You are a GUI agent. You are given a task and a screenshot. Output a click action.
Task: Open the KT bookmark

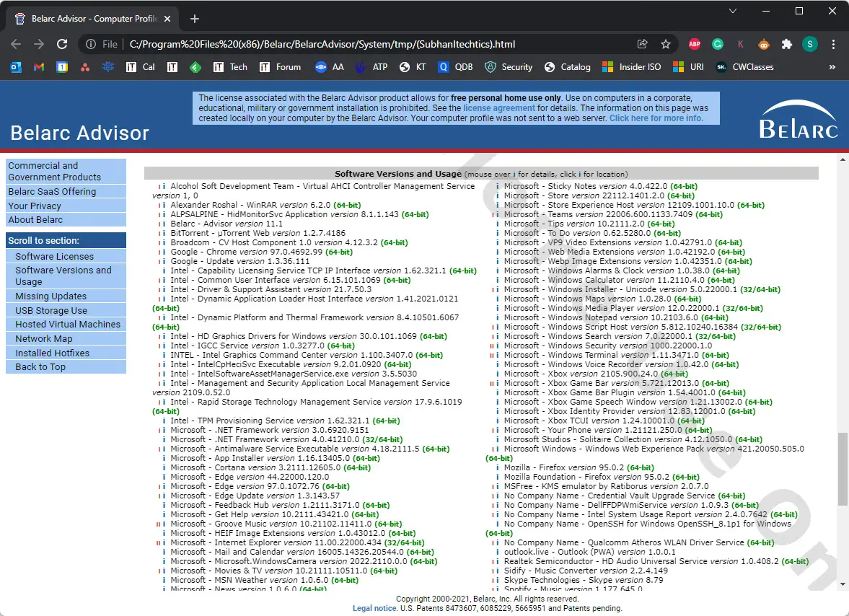pos(413,67)
